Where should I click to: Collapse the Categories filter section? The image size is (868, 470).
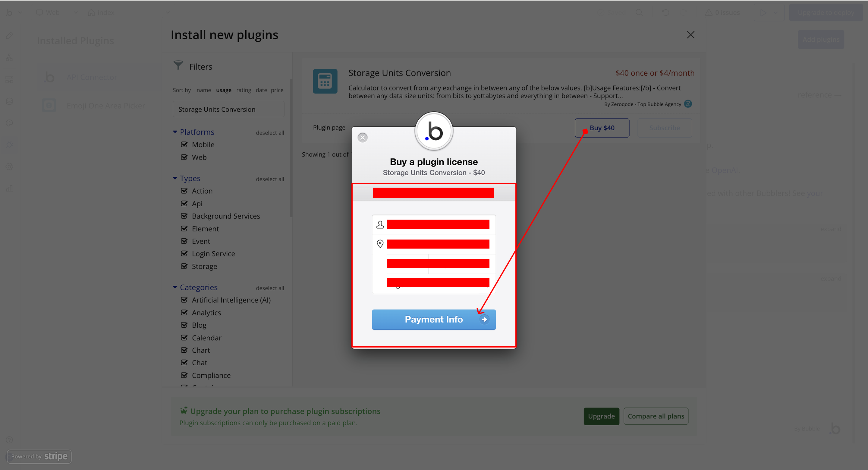(175, 287)
